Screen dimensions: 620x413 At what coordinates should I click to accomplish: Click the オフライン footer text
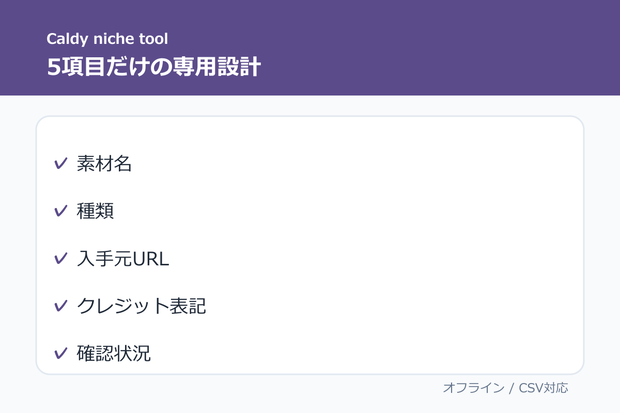474,388
